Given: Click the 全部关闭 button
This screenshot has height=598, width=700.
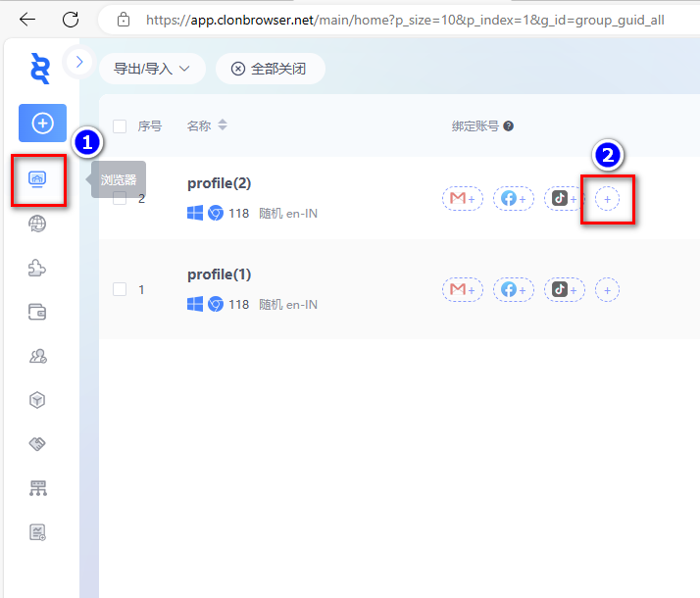Looking at the screenshot, I should tap(270, 69).
